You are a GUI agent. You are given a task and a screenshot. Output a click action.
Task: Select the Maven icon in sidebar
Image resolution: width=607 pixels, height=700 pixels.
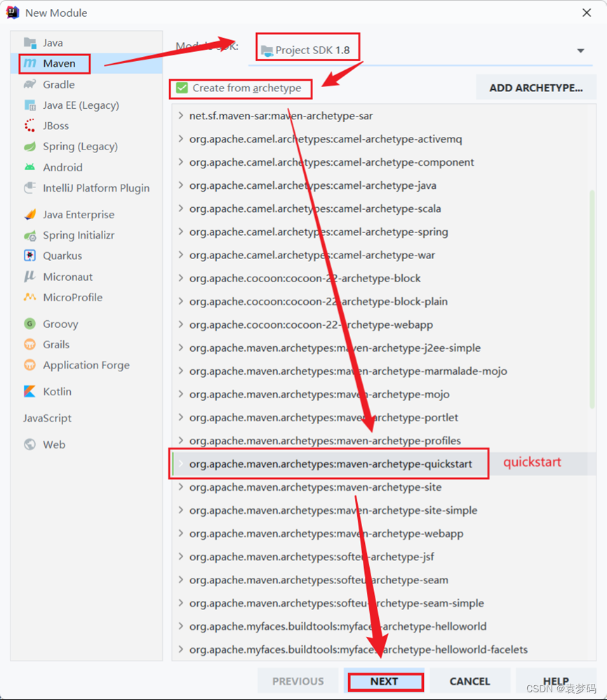click(x=30, y=63)
